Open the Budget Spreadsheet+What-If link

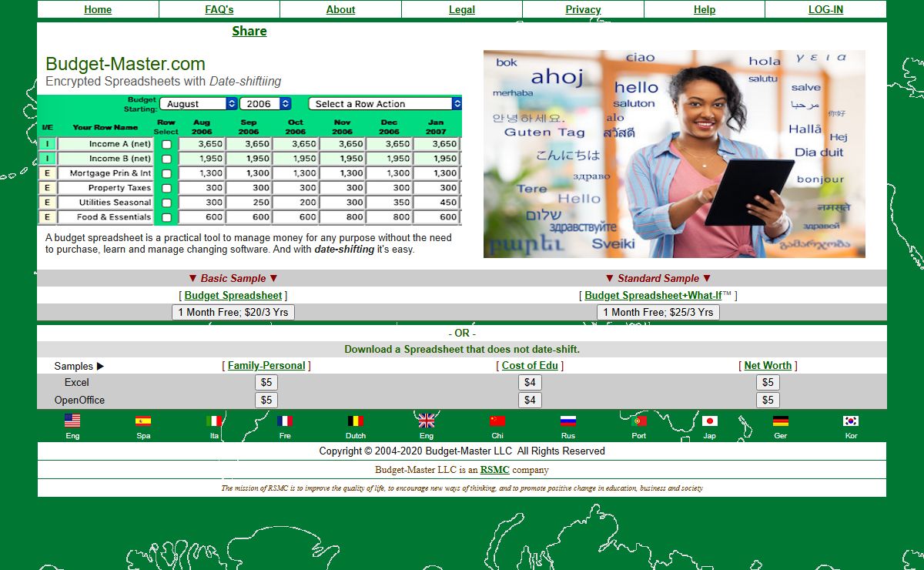point(653,295)
